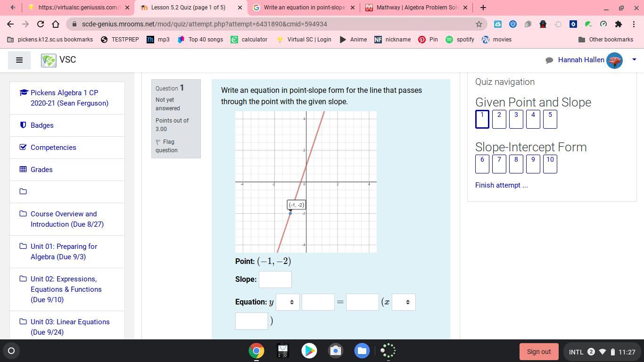The image size is (644, 362).
Task: Open the Extensions puzzle icon
Action: [x=619, y=24]
